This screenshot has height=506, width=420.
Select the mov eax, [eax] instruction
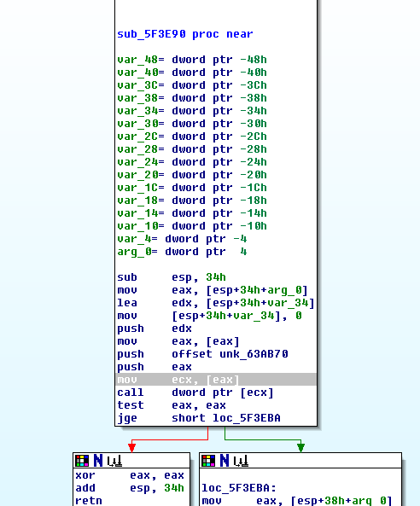tap(178, 341)
